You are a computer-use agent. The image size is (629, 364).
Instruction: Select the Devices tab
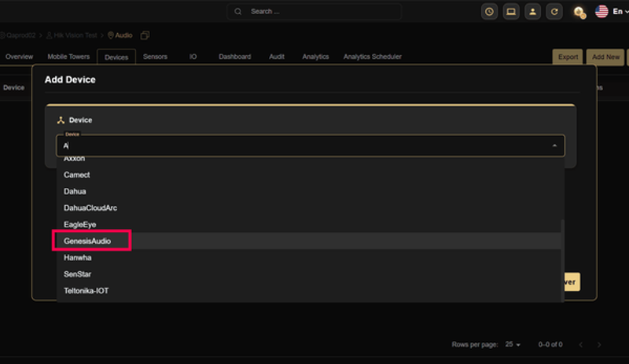click(116, 57)
